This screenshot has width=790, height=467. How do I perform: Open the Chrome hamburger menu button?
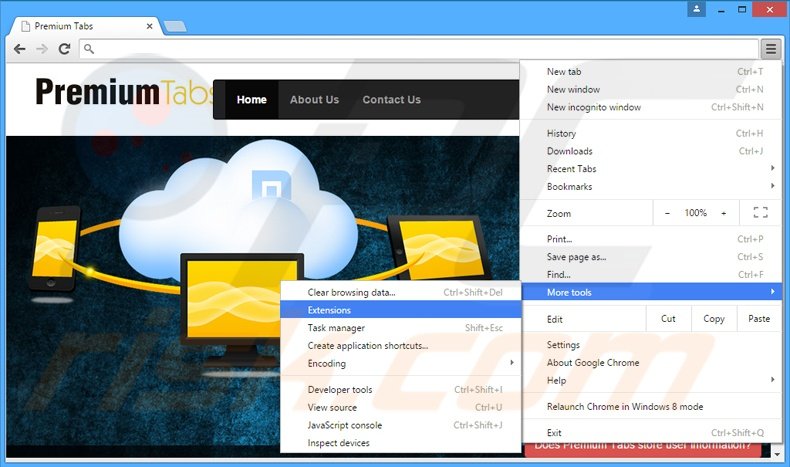[x=770, y=49]
